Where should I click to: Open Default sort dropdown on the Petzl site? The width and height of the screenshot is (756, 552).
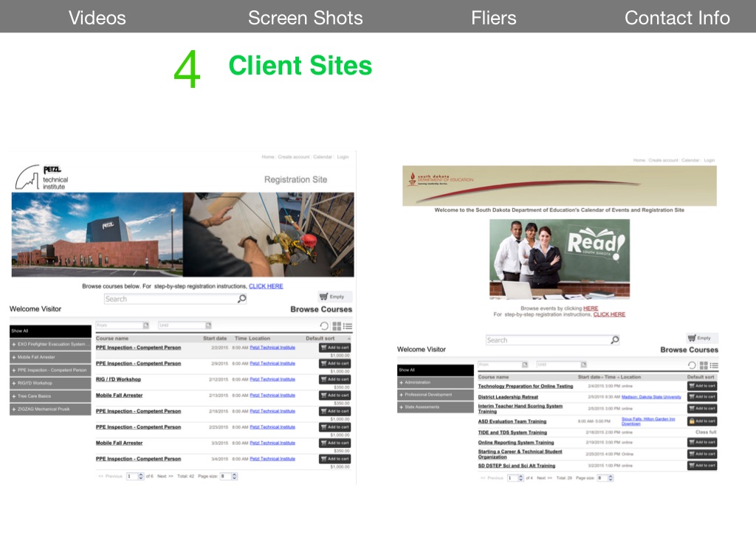[x=328, y=339]
